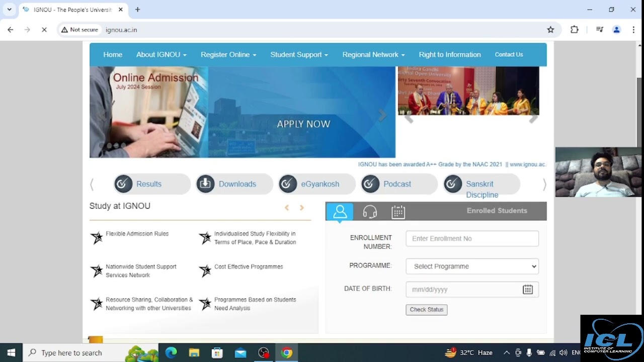Show hidden system tray icons
The image size is (644, 362).
507,352
